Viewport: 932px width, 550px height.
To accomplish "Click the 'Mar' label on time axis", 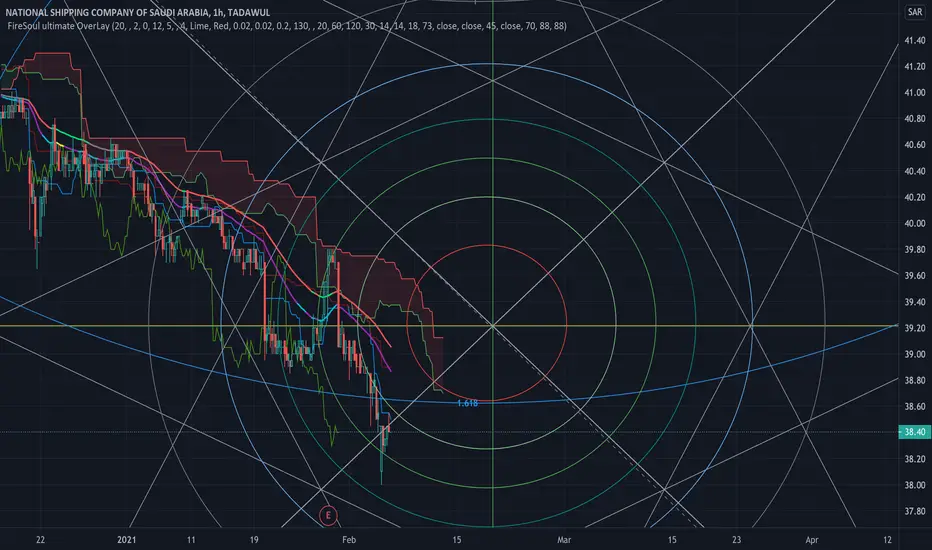I will click(x=564, y=540).
